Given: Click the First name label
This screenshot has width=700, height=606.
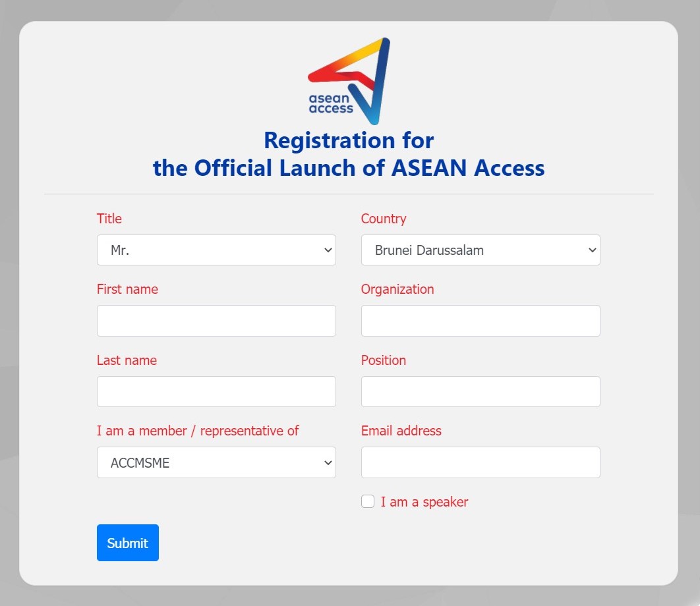Looking at the screenshot, I should pos(127,289).
